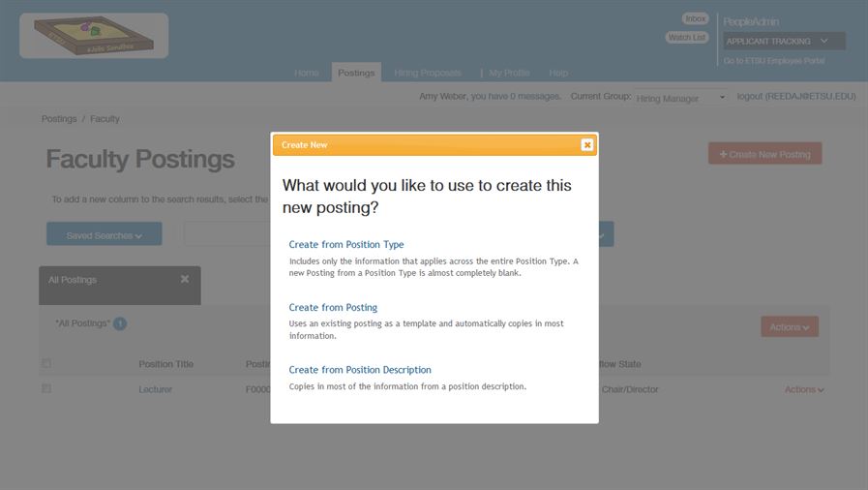Expand the Saved Searches dropdown

[105, 234]
